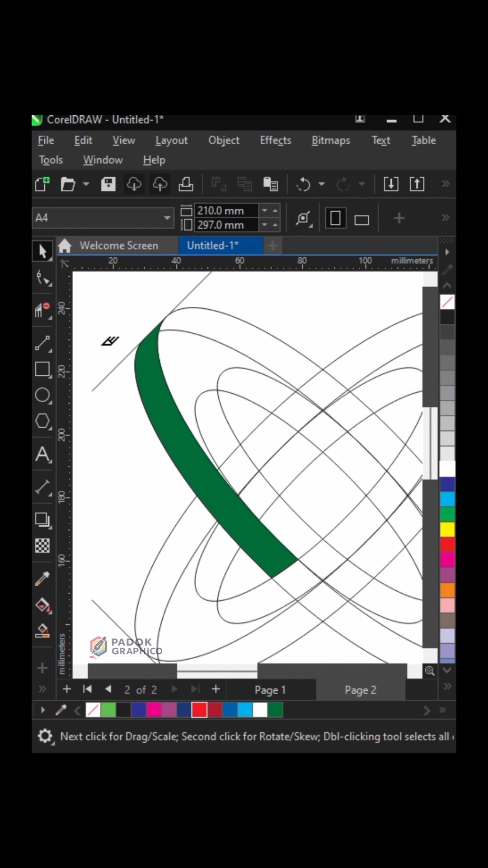Select the Crop tool
Viewport: 488px width, 868px height.
[x=42, y=311]
